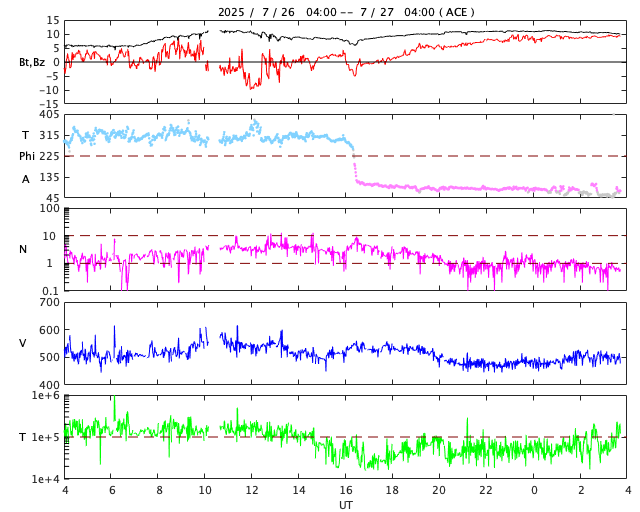Click the '700' tick label in velocity panel
The width and height of the screenshot is (640, 512).
point(49,303)
